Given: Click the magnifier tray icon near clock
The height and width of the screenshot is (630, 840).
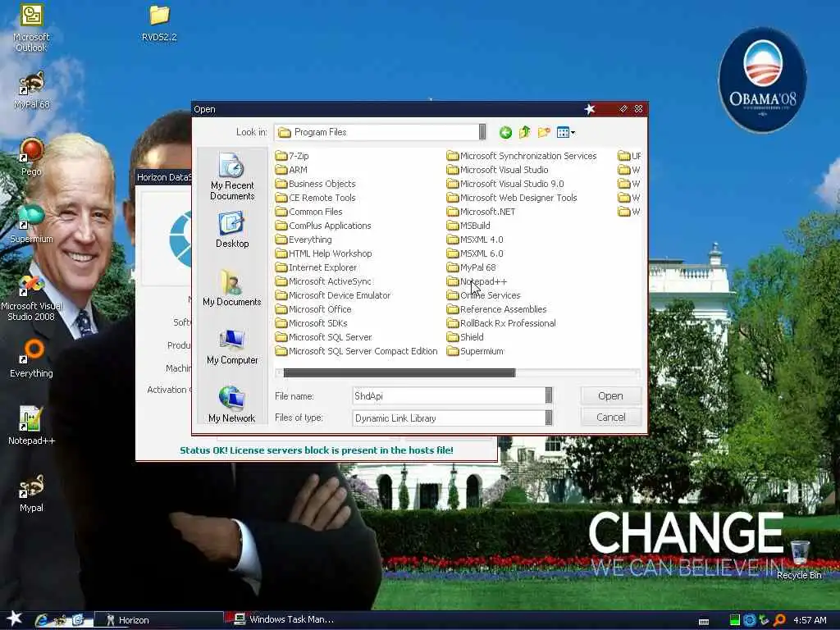Looking at the screenshot, I should (x=779, y=620).
